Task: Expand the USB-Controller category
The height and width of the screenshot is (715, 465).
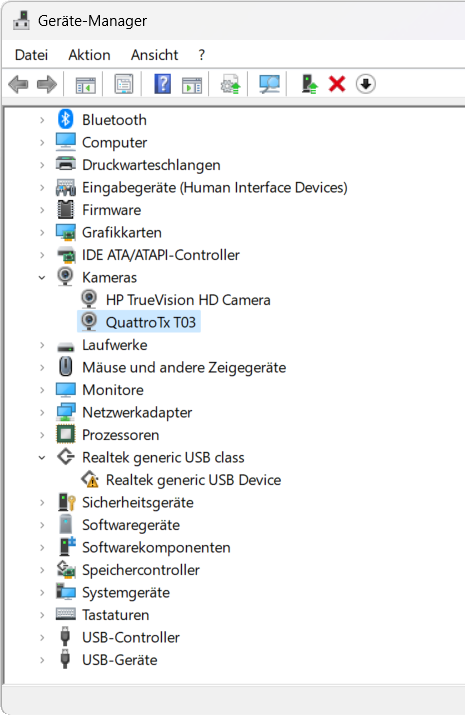Action: pyautogui.click(x=42, y=637)
